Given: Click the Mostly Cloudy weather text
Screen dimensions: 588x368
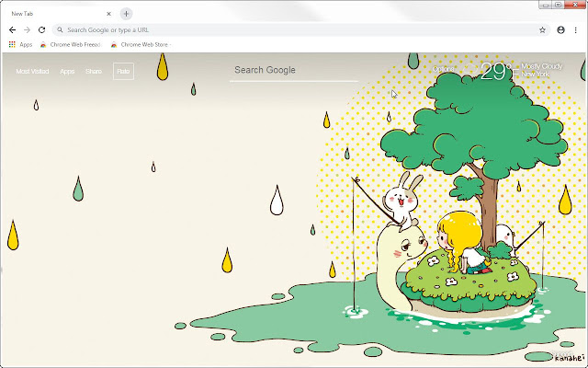Looking at the screenshot, I should (541, 66).
